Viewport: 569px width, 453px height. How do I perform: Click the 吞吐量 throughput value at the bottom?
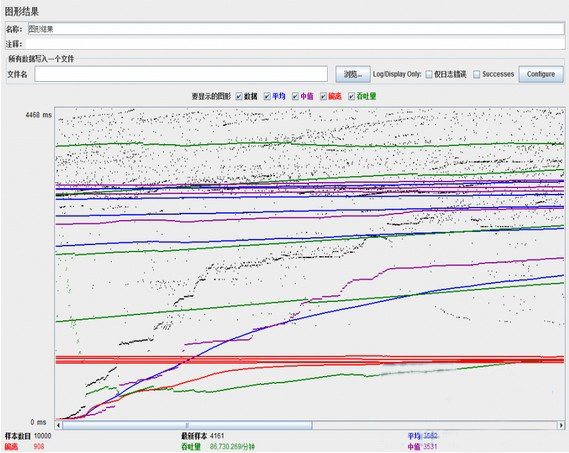click(x=232, y=446)
